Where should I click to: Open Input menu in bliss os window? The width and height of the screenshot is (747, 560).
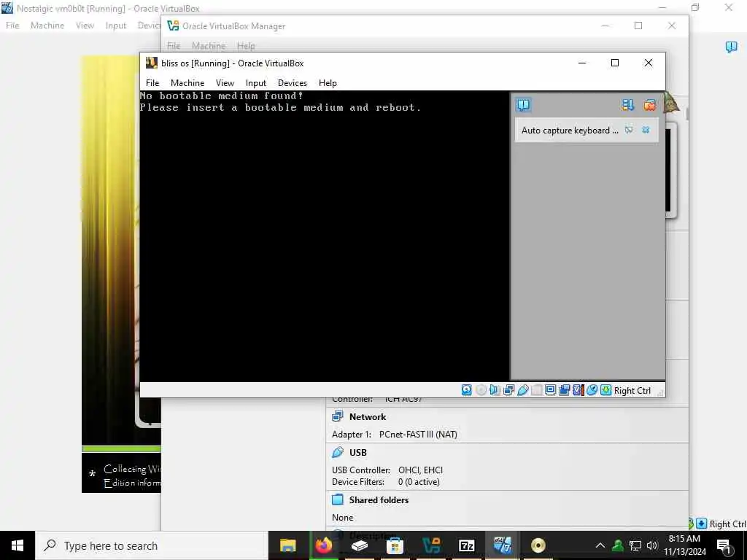(256, 83)
